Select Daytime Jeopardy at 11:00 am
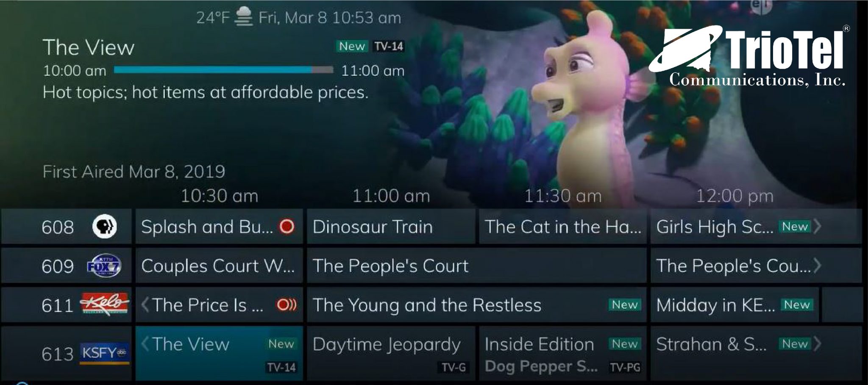 coord(391,353)
